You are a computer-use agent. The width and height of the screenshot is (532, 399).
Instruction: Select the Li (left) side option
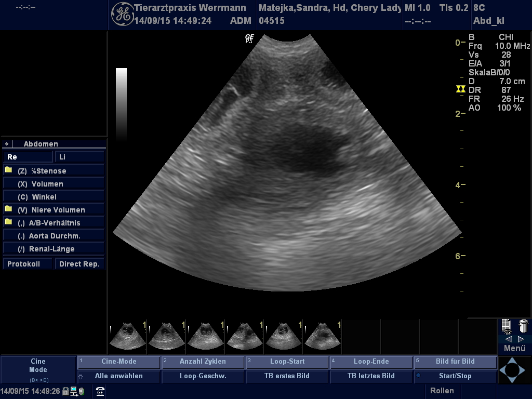[x=79, y=157]
